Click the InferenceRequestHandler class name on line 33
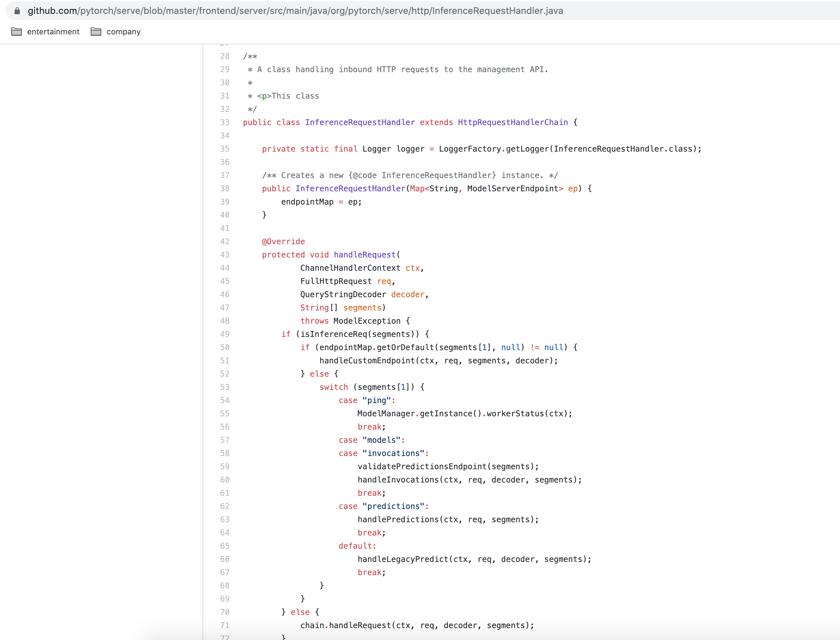The height and width of the screenshot is (640, 840). coord(360,122)
